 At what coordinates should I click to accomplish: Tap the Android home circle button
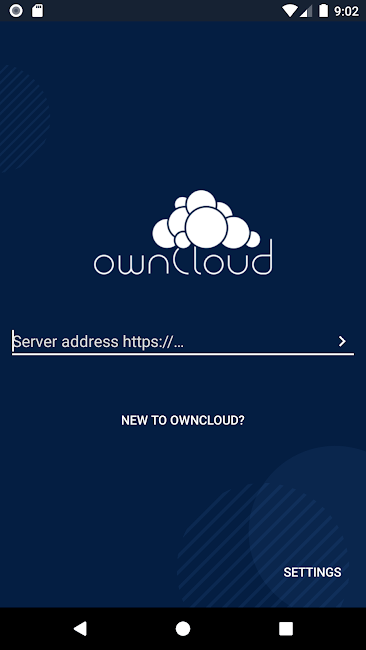[183, 628]
